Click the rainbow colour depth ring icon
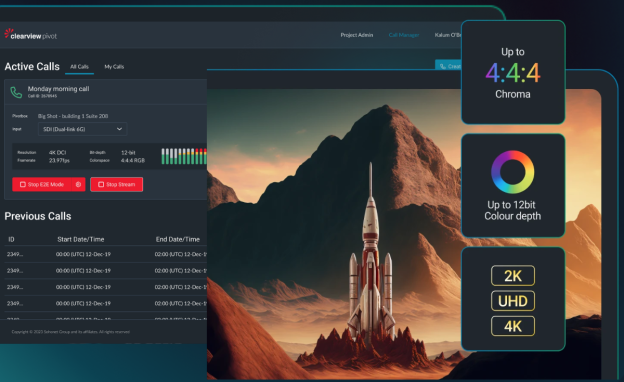Viewport: 624px width, 382px height. point(513,172)
